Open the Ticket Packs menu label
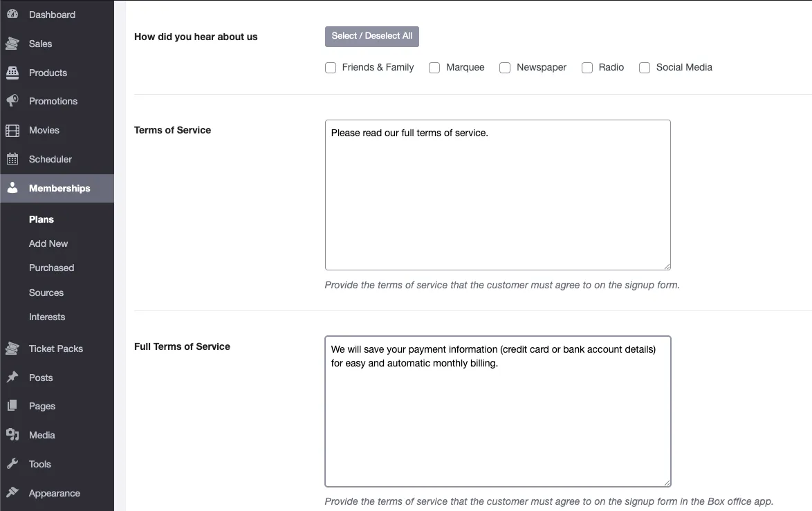Image resolution: width=812 pixels, height=511 pixels. coord(56,349)
